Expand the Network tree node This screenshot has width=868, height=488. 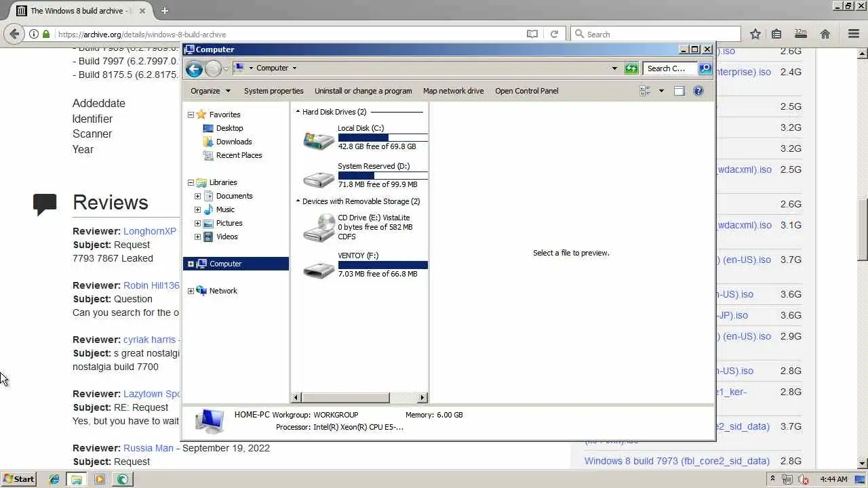click(x=191, y=291)
